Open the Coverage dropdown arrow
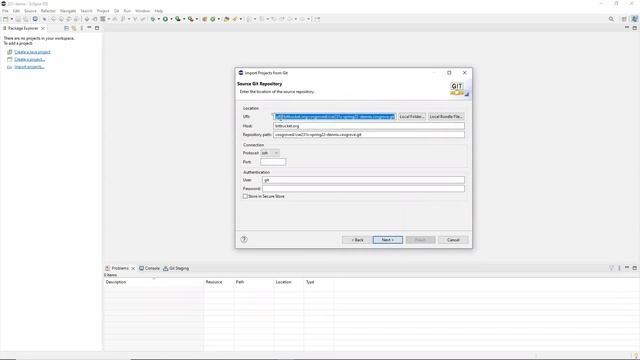Screen dimensions: 640x360 click(x=184, y=19)
